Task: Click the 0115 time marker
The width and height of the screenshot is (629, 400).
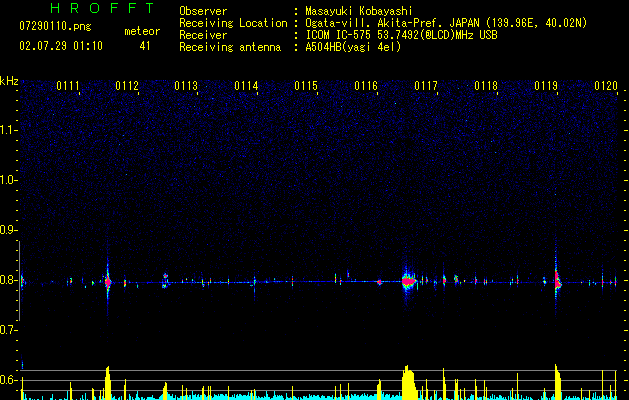Action: pos(306,85)
